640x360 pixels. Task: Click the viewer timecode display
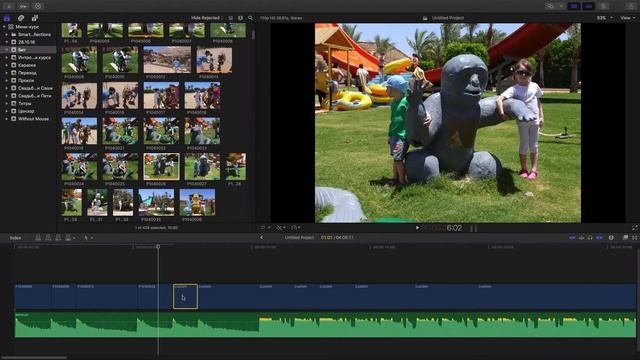coord(442,228)
